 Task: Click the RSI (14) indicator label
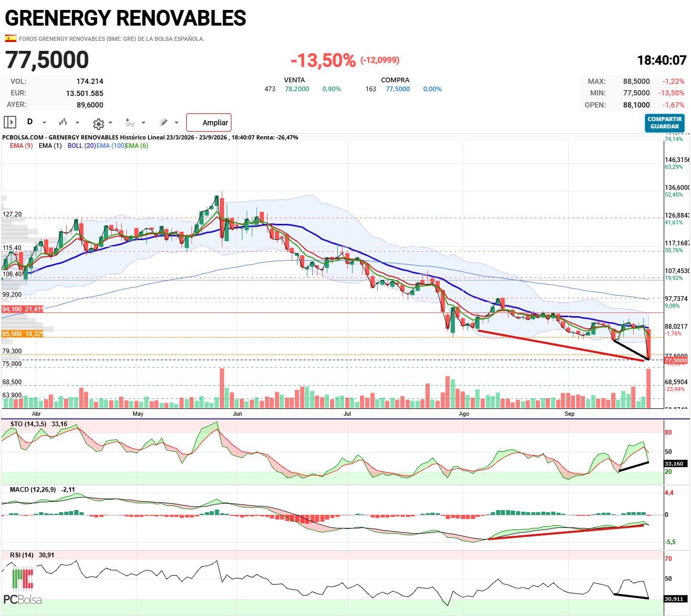pyautogui.click(x=22, y=555)
